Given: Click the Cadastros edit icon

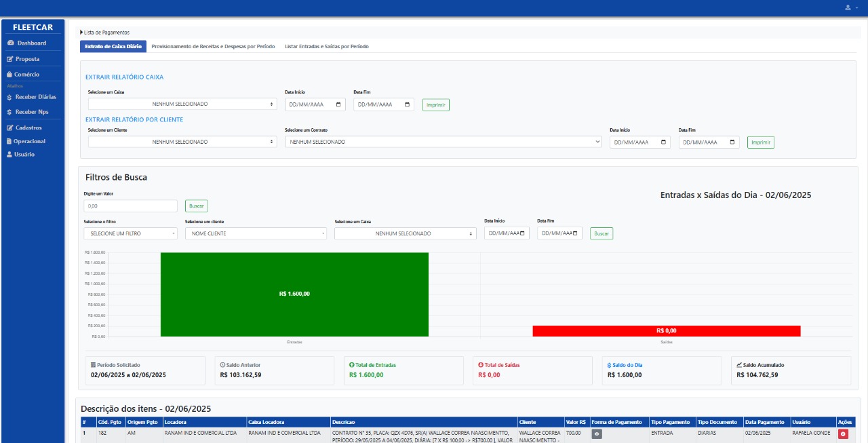Looking at the screenshot, I should (x=9, y=128).
